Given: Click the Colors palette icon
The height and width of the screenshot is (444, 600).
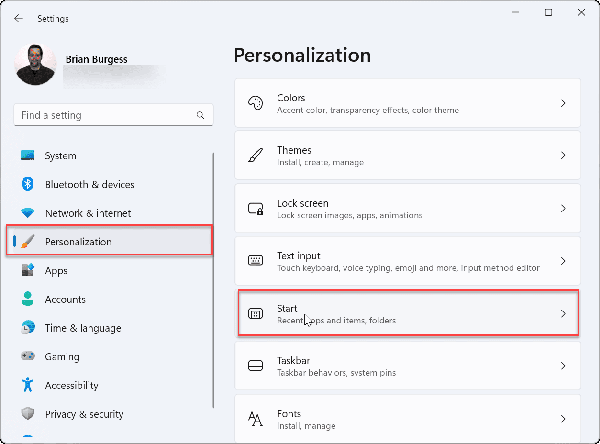Looking at the screenshot, I should pos(256,103).
